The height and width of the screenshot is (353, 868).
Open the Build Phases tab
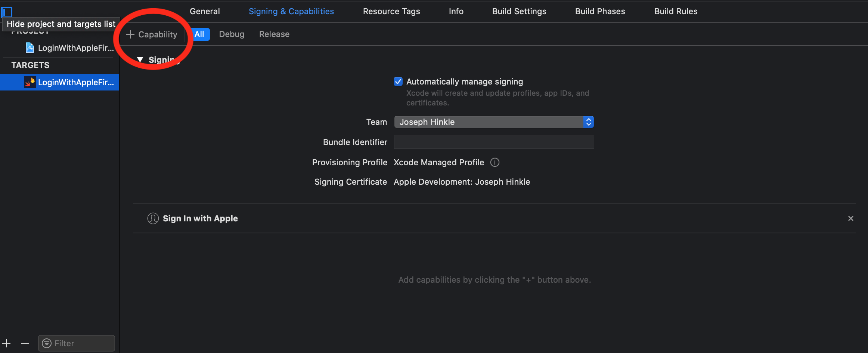pos(600,12)
